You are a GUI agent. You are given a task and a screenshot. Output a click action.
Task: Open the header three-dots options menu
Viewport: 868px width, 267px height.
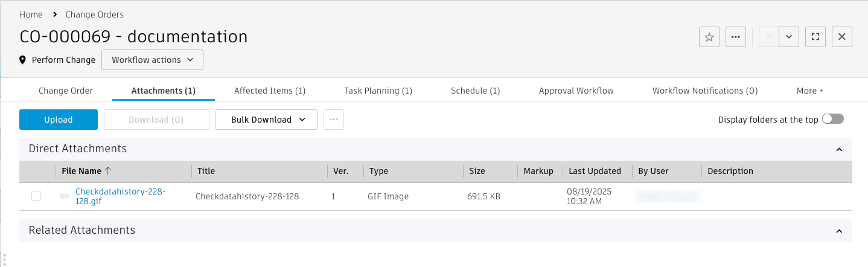735,37
